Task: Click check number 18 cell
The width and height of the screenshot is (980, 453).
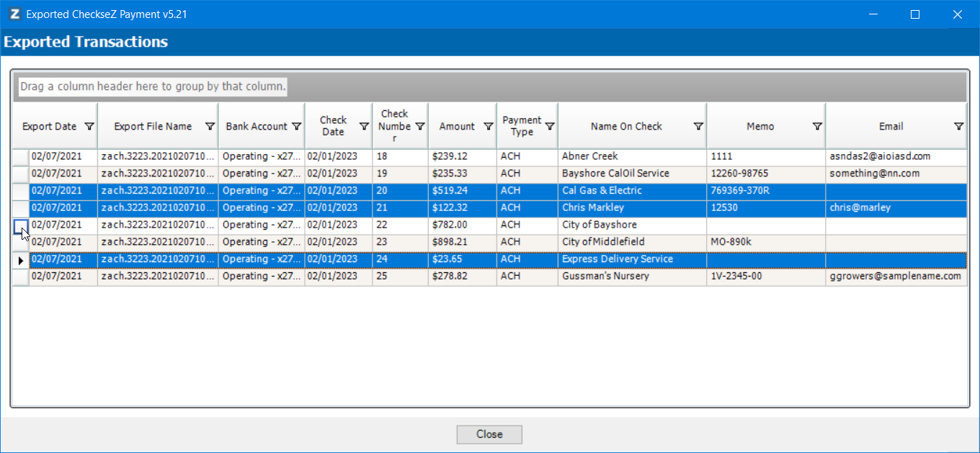Action: 401,156
